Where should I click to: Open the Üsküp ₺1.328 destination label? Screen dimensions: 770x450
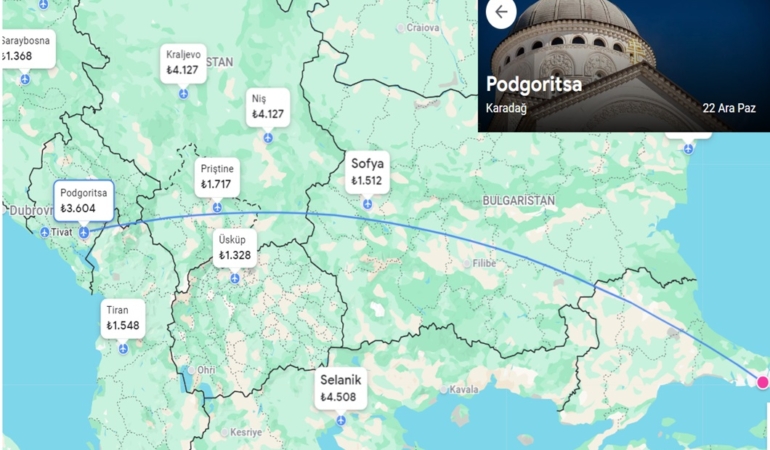[235, 248]
